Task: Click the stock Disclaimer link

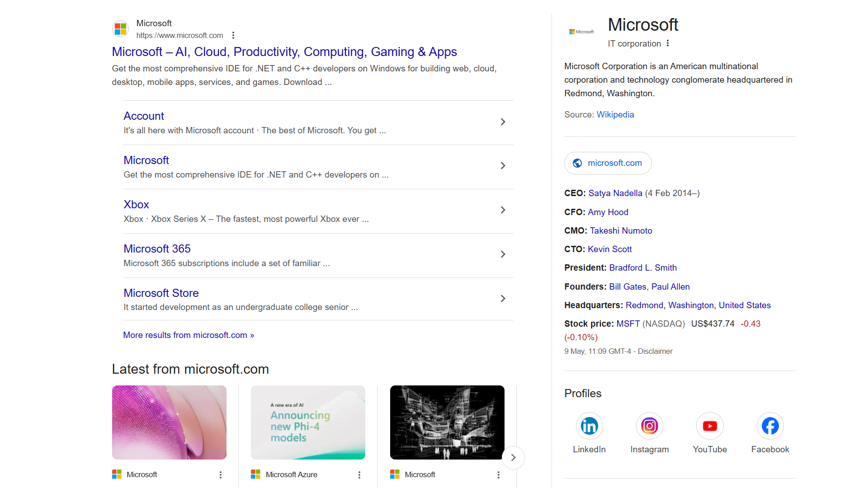Action: click(655, 352)
